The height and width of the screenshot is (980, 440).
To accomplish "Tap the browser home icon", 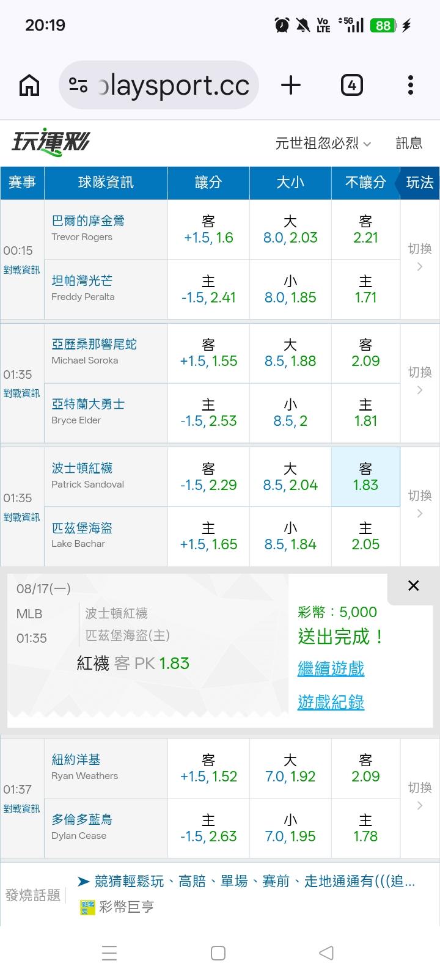I will tap(29, 86).
